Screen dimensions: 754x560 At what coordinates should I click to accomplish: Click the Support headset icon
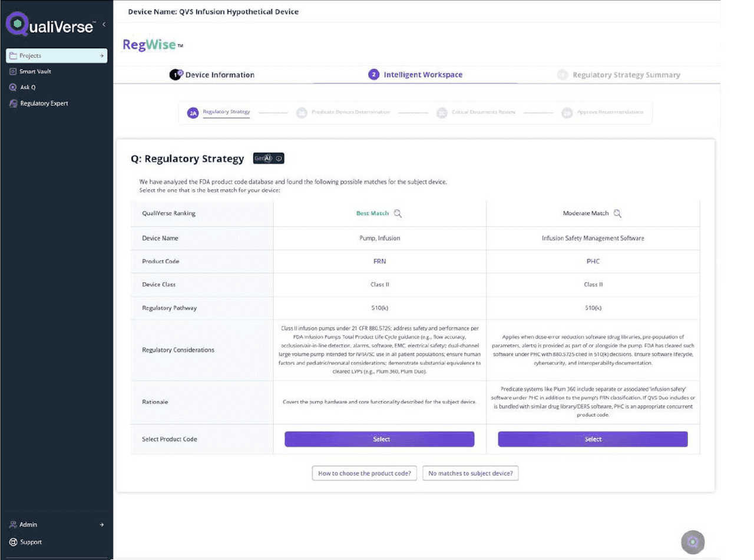click(x=13, y=542)
